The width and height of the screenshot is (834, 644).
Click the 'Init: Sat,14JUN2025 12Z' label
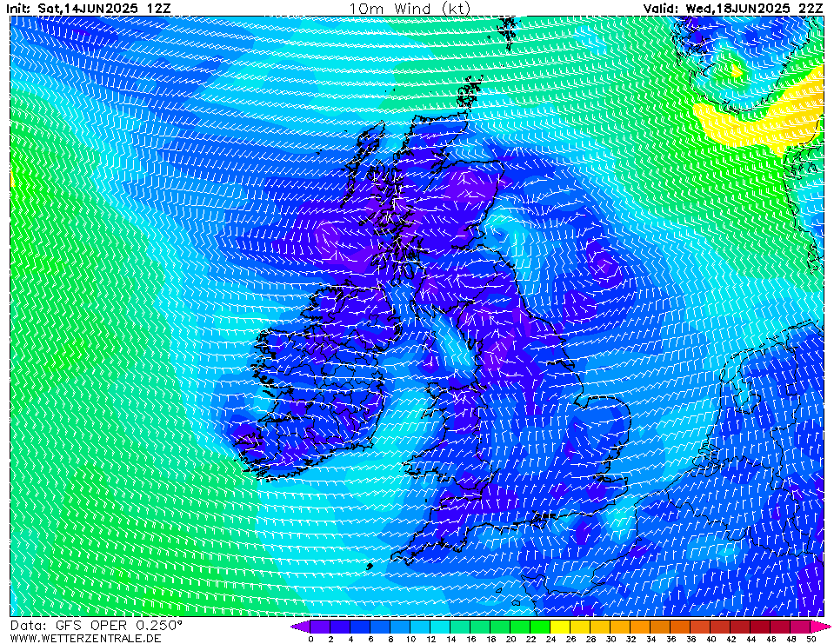tap(89, 9)
